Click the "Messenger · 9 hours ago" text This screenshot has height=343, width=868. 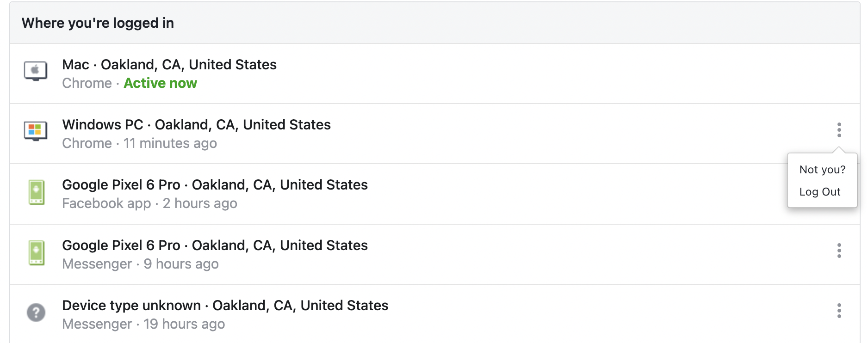tap(140, 264)
